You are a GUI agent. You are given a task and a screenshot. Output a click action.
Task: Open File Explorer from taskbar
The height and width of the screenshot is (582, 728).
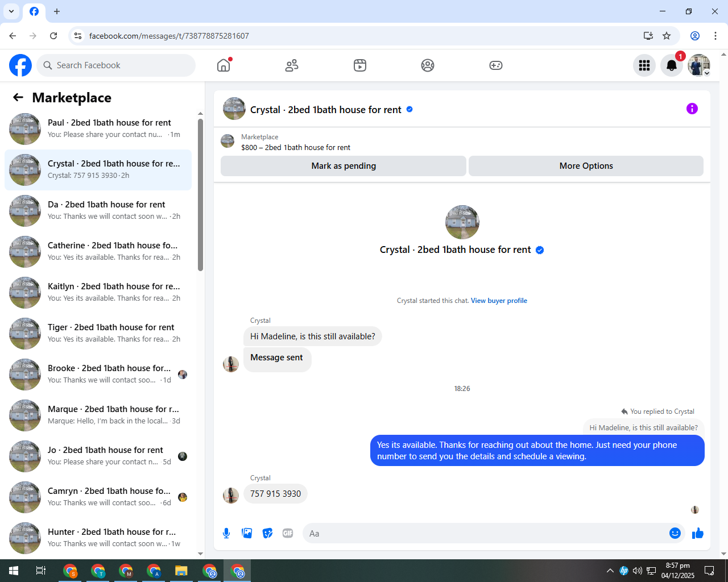click(181, 571)
